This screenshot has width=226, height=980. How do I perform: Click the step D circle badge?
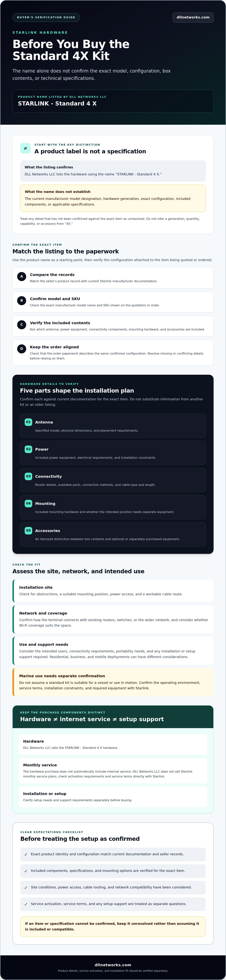coord(22,349)
